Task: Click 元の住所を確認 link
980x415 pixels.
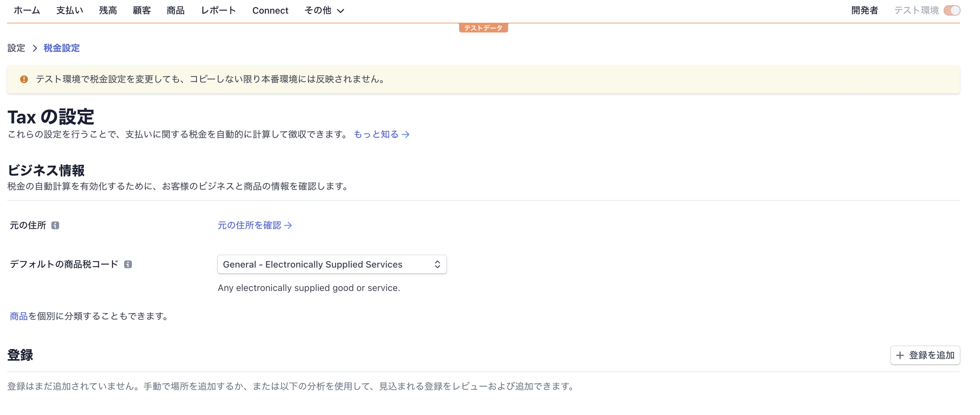Action: coord(254,225)
